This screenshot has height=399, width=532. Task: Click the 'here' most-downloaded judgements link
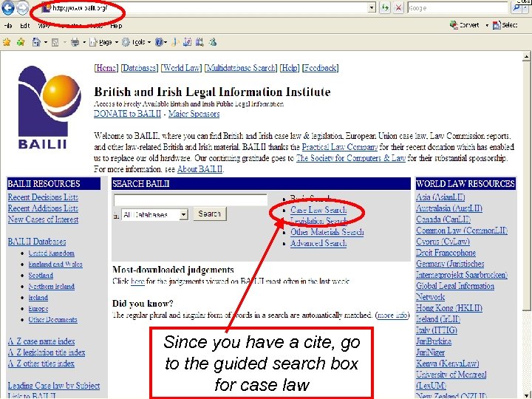click(x=137, y=282)
